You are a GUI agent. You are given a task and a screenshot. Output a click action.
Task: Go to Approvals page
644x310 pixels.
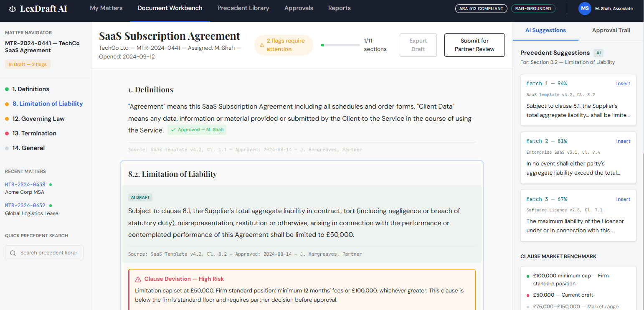[x=299, y=8]
